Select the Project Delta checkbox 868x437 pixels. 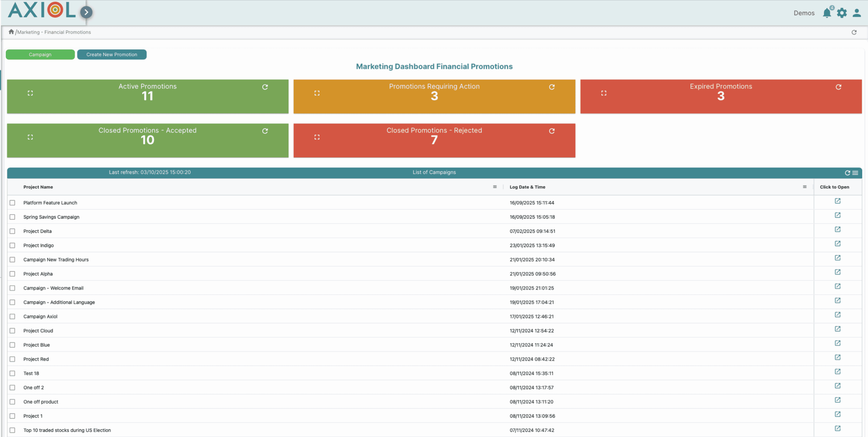12,231
